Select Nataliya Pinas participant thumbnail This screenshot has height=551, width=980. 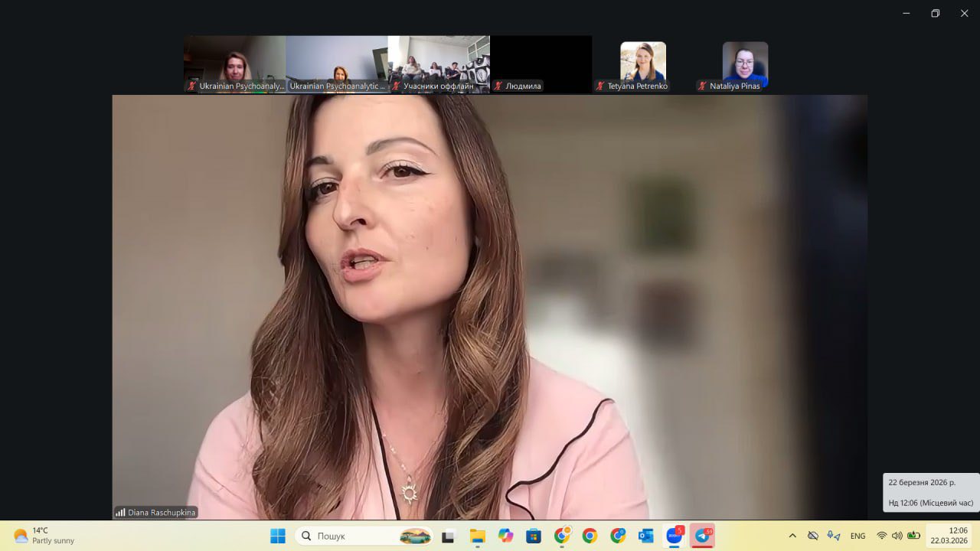coord(745,64)
